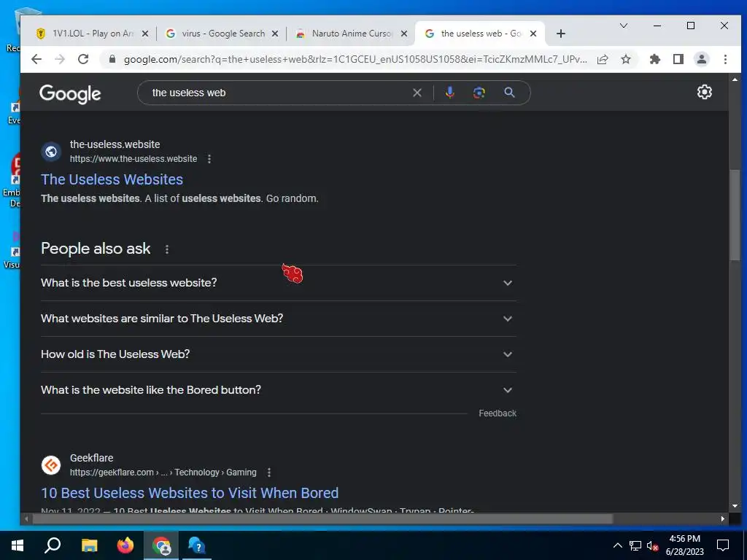
Task: Clear the Google search box text
Action: [417, 93]
